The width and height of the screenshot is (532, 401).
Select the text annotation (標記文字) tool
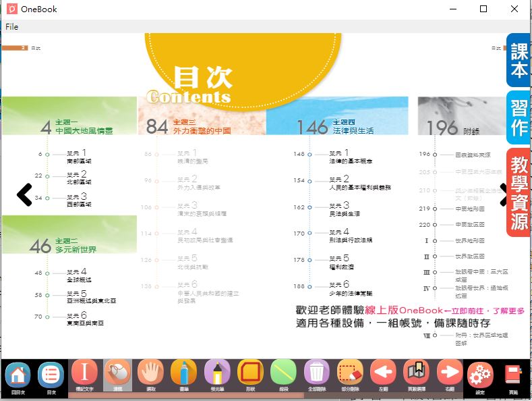coord(84,374)
